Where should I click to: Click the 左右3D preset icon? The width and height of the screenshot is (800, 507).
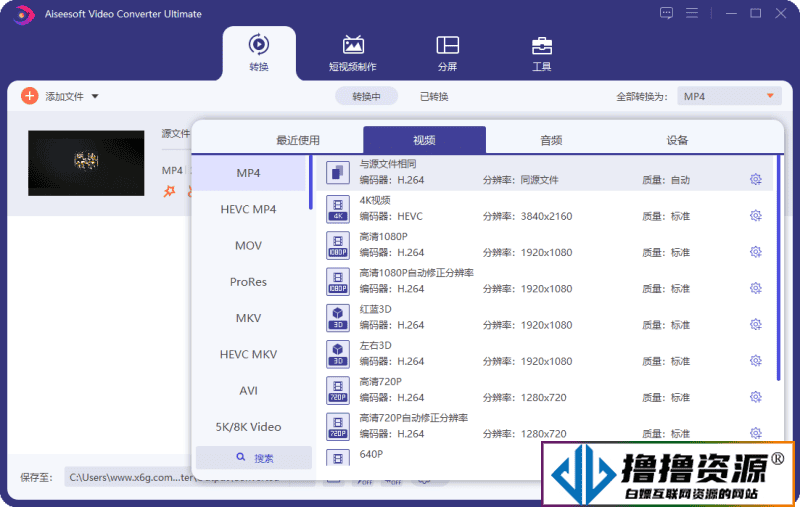coord(338,353)
